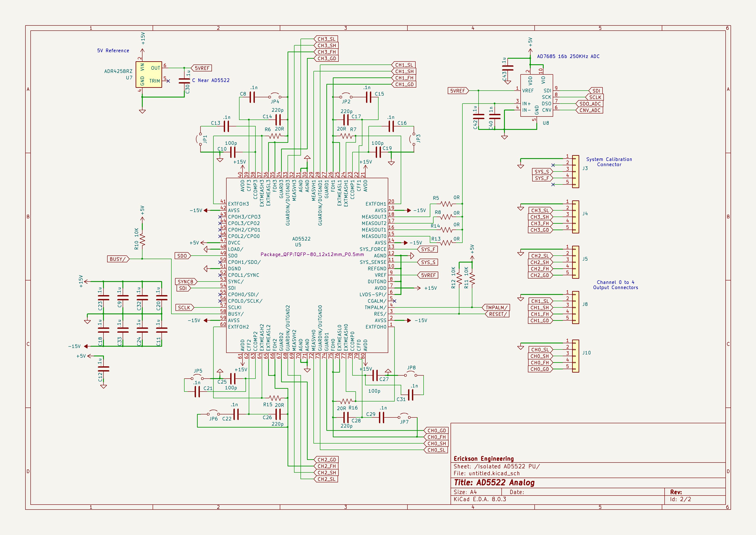Click the BUSY/ global label box
The width and height of the screenshot is (756, 535).
(118, 259)
